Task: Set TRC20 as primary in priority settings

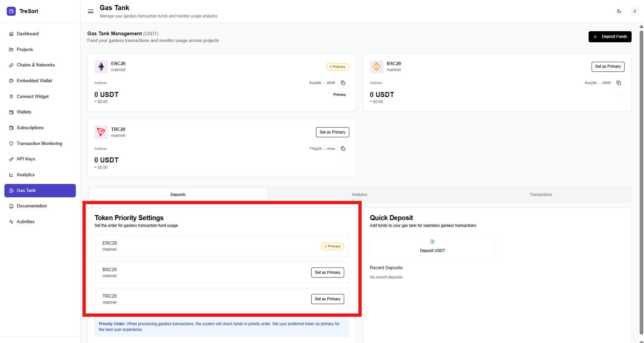Action: click(x=327, y=299)
